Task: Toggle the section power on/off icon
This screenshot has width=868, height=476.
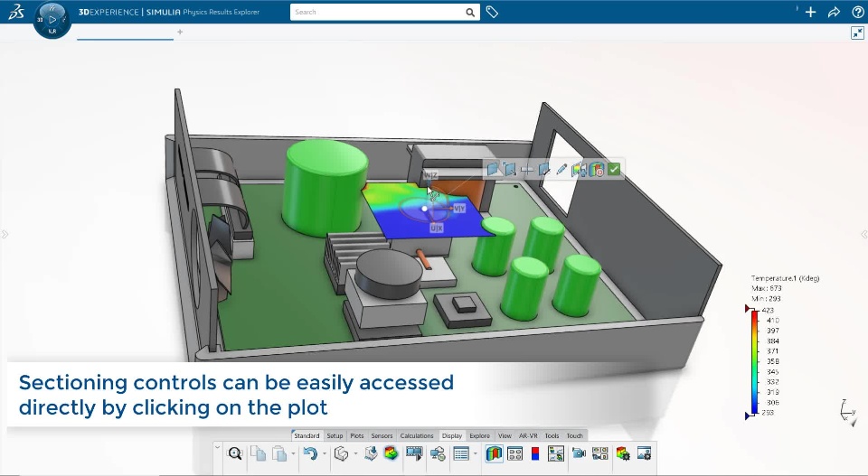Action: tap(597, 170)
